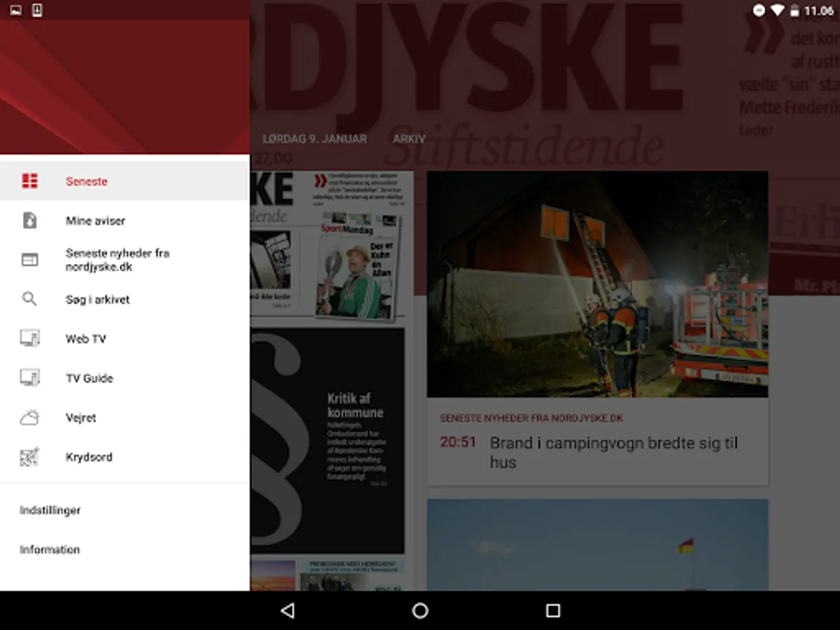Open TV Guide menu item

125,378
